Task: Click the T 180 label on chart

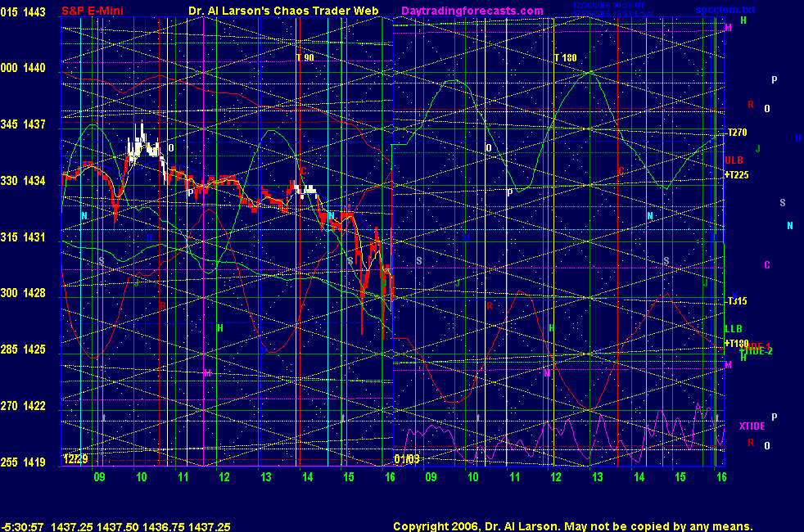Action: tap(566, 58)
